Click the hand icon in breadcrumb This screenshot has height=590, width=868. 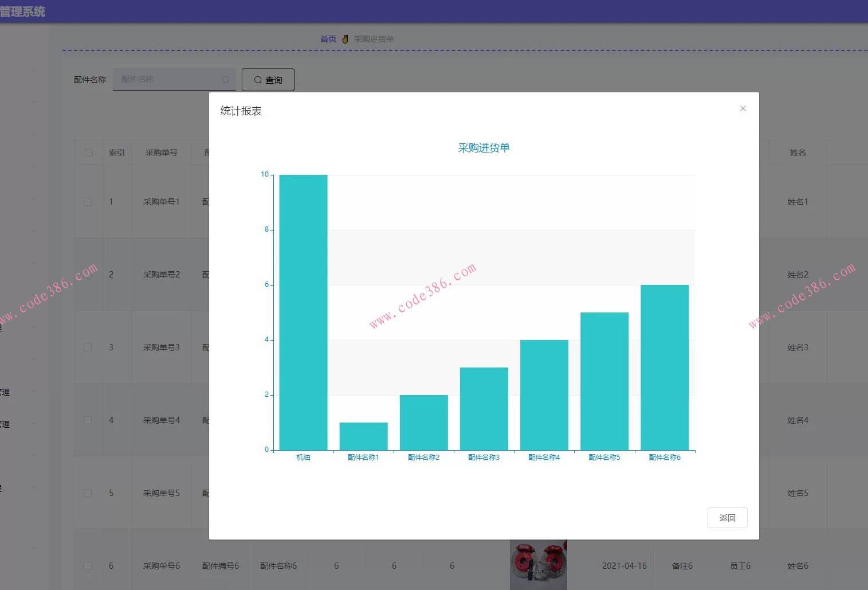click(x=345, y=39)
